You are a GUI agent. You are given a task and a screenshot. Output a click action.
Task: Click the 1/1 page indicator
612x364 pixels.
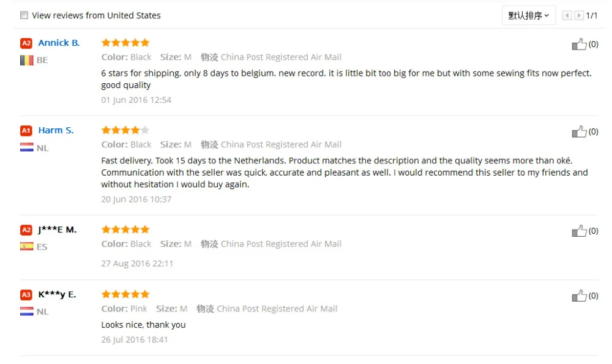(x=592, y=15)
